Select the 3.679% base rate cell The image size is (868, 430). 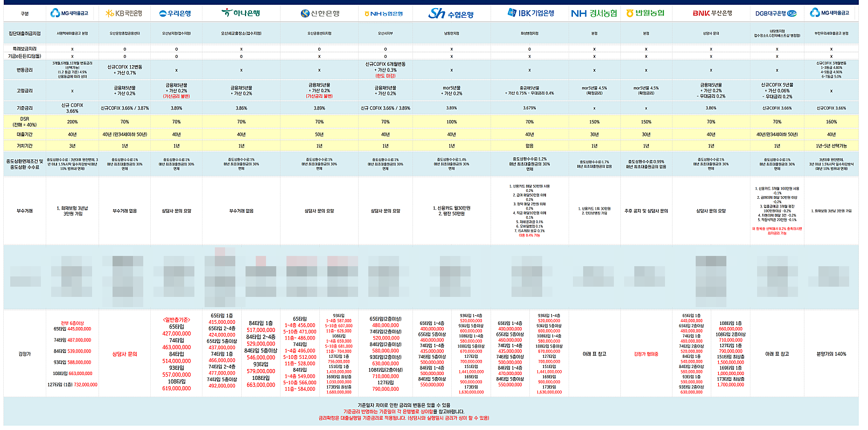coord(529,108)
